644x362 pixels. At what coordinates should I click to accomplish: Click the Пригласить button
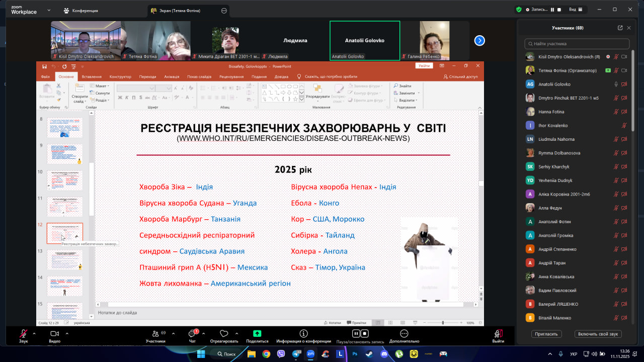pos(546,334)
